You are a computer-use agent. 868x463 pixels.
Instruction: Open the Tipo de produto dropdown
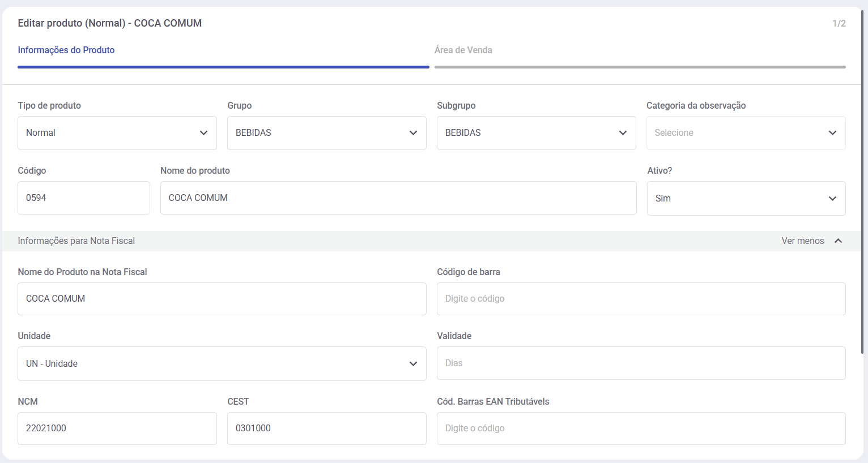pos(117,133)
